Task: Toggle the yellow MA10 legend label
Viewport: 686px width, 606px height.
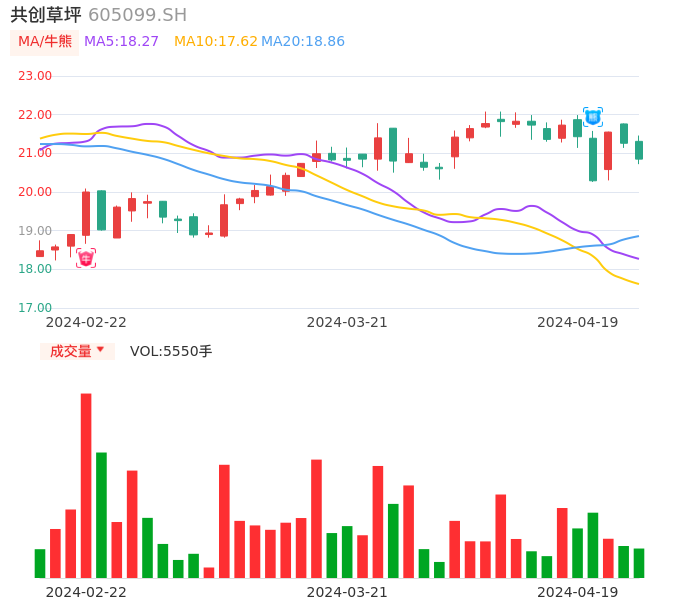Action: coord(215,42)
